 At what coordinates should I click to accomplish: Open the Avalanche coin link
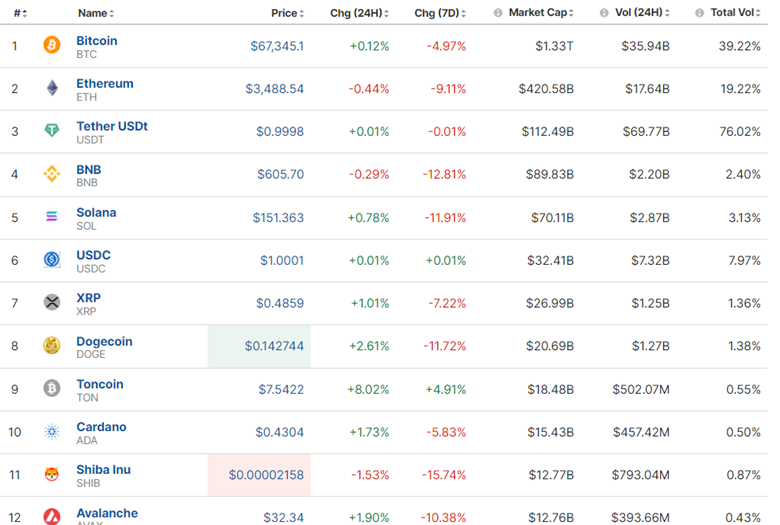[x=107, y=513]
